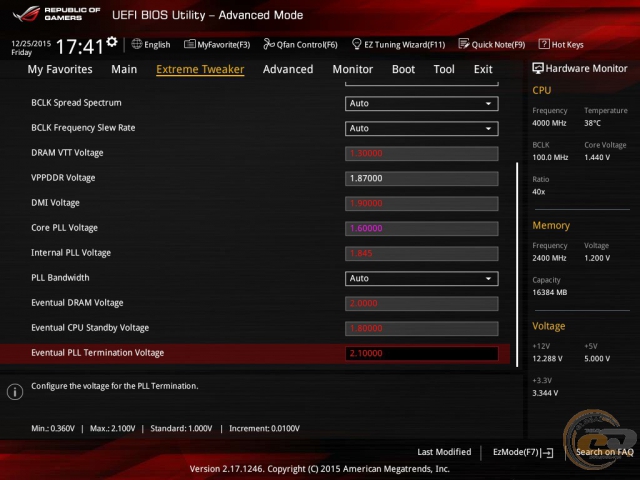Viewport: 640px width, 480px height.
Task: Switch to the Boot tab
Action: [403, 69]
